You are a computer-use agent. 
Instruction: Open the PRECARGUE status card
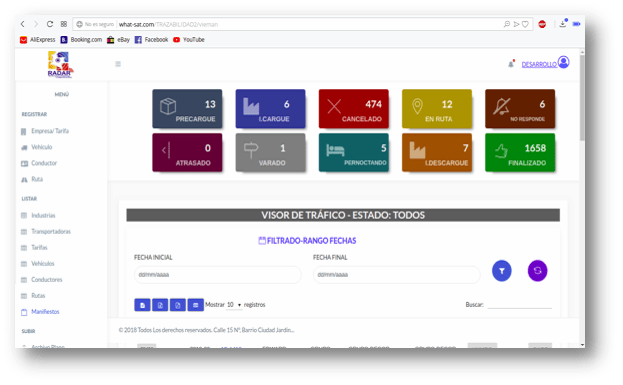point(187,108)
